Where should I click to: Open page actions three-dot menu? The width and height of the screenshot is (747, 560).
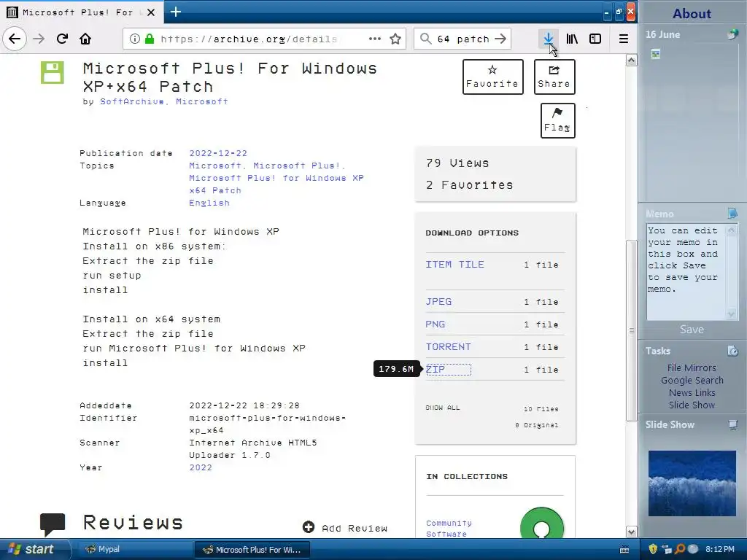click(x=375, y=39)
